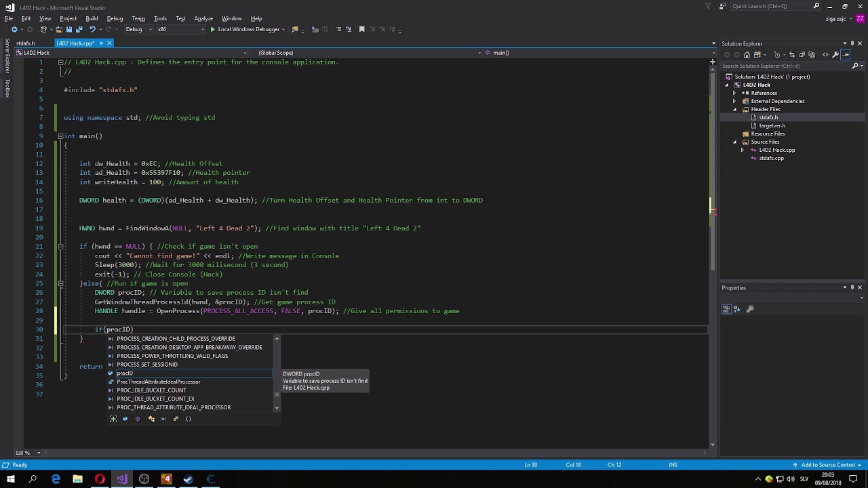Toggle Alphabetical sort in Properties panel

point(737,309)
